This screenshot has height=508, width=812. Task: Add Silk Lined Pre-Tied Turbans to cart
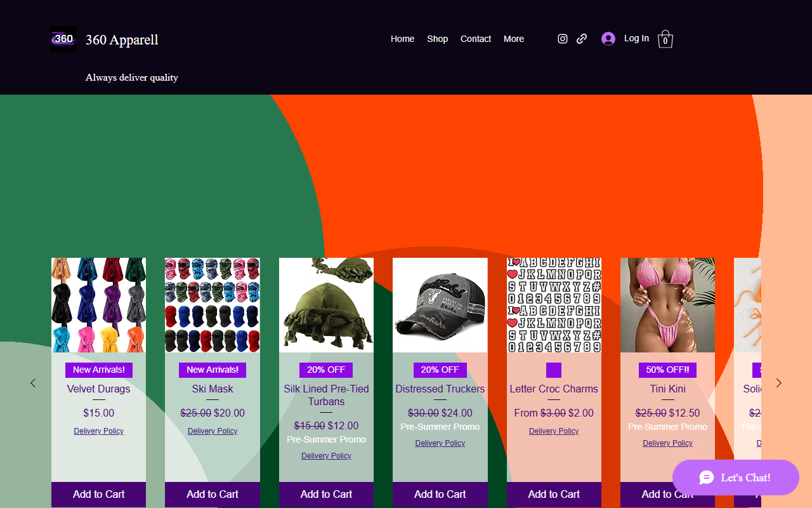[x=326, y=494]
